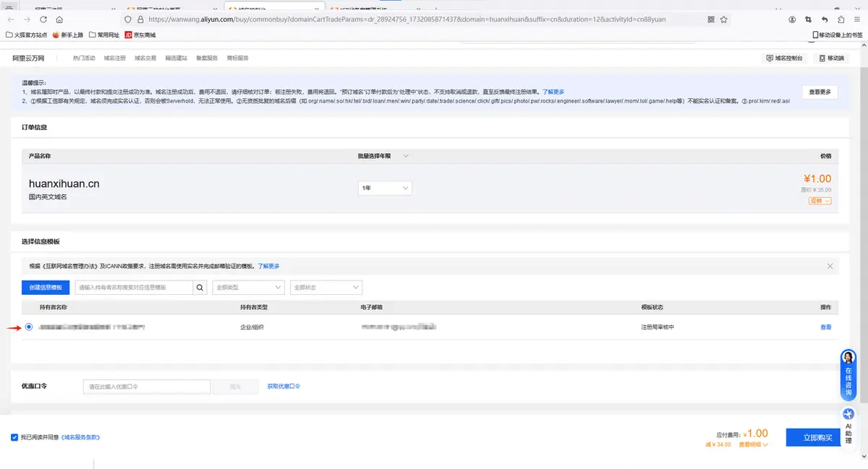The width and height of the screenshot is (868, 469).
Task: Open the Firefox account icon
Action: pyautogui.click(x=792, y=20)
